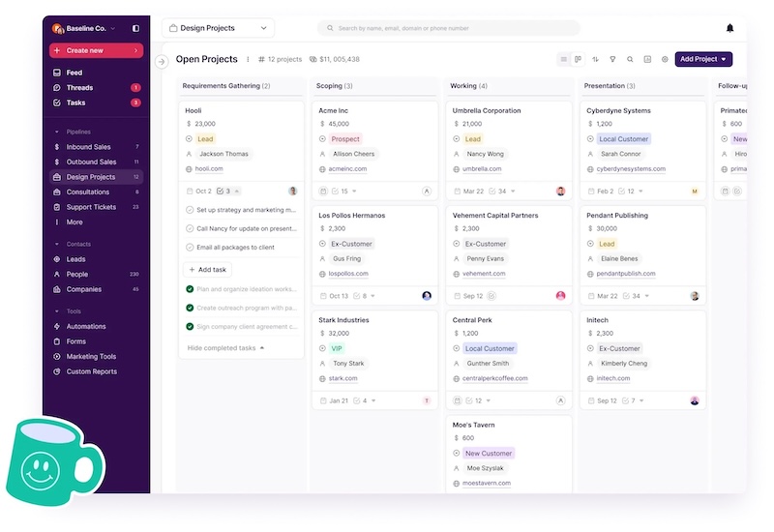Open the Design Projects dropdown

(x=218, y=29)
